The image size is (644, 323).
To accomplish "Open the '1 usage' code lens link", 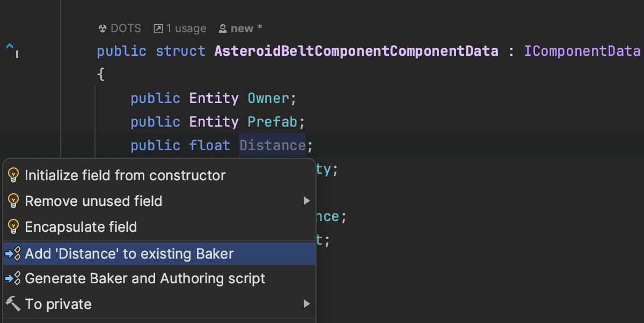I will 186,28.
